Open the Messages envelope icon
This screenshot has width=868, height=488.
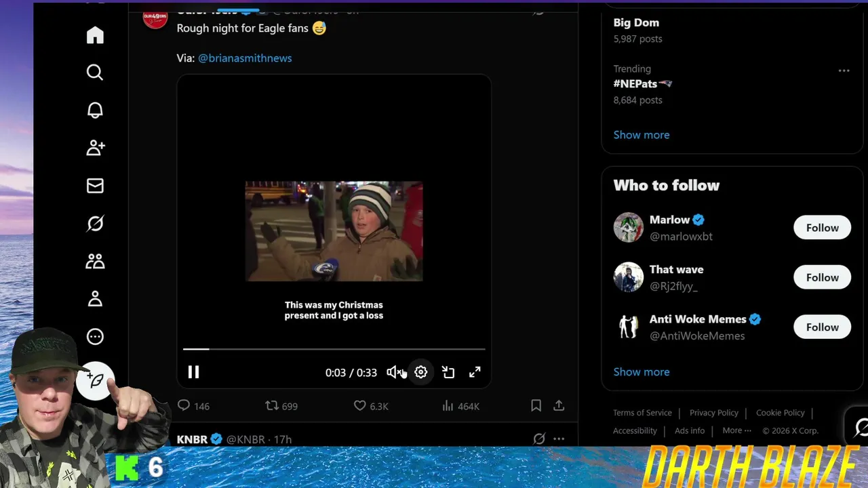[95, 186]
